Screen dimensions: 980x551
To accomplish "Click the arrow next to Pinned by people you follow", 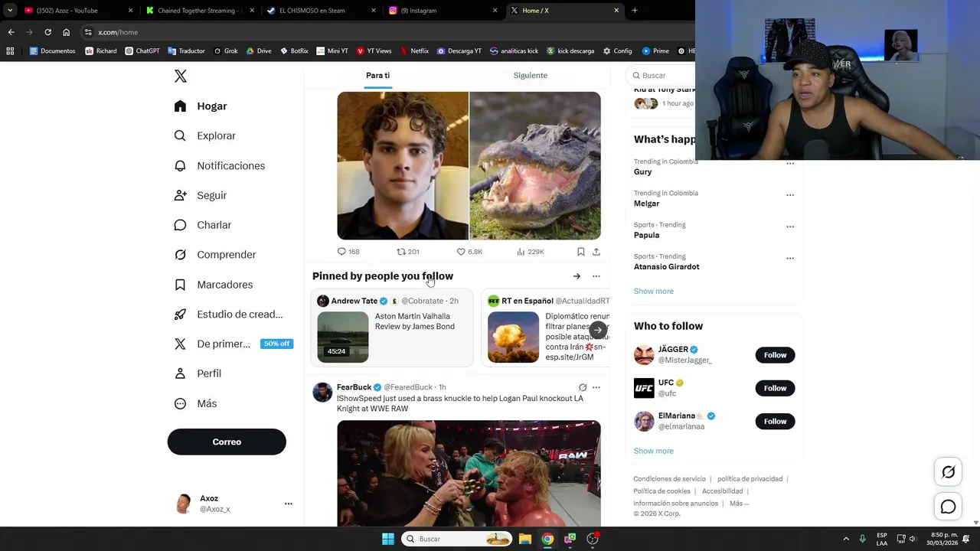I will [x=577, y=276].
